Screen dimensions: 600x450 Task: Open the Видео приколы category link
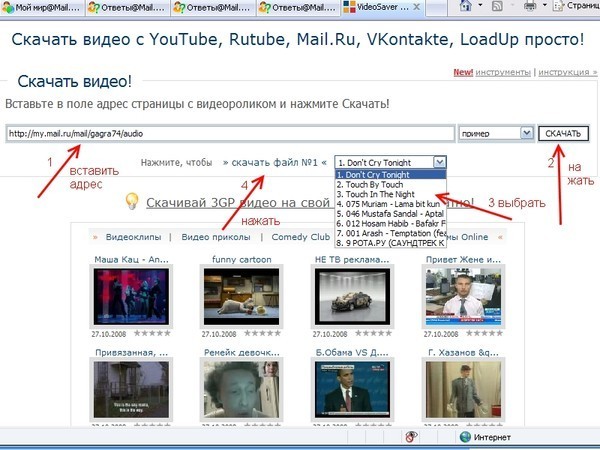coord(216,237)
